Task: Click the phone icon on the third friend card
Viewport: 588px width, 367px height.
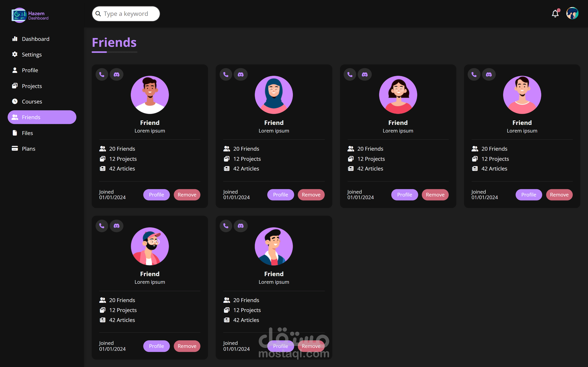Action: pos(350,74)
